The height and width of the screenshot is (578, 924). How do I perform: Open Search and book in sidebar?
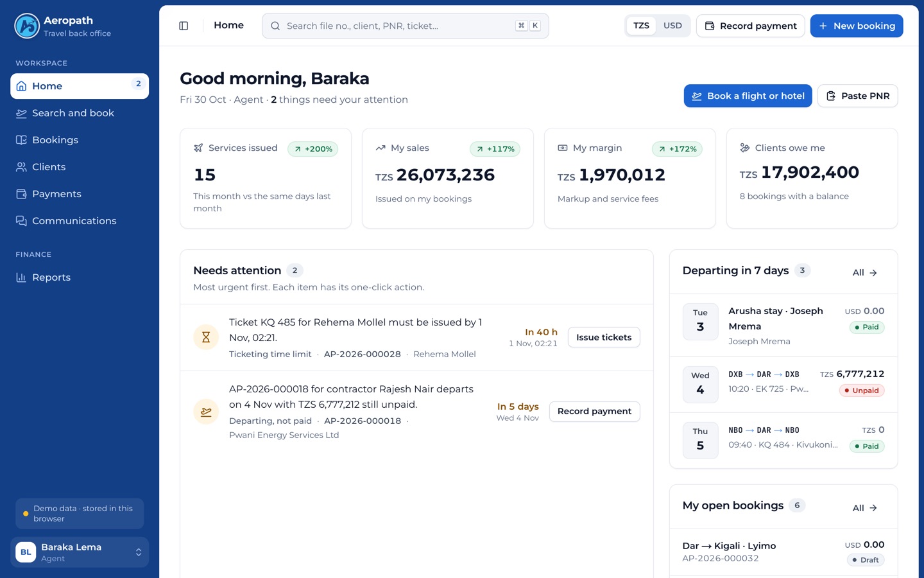pos(80,113)
